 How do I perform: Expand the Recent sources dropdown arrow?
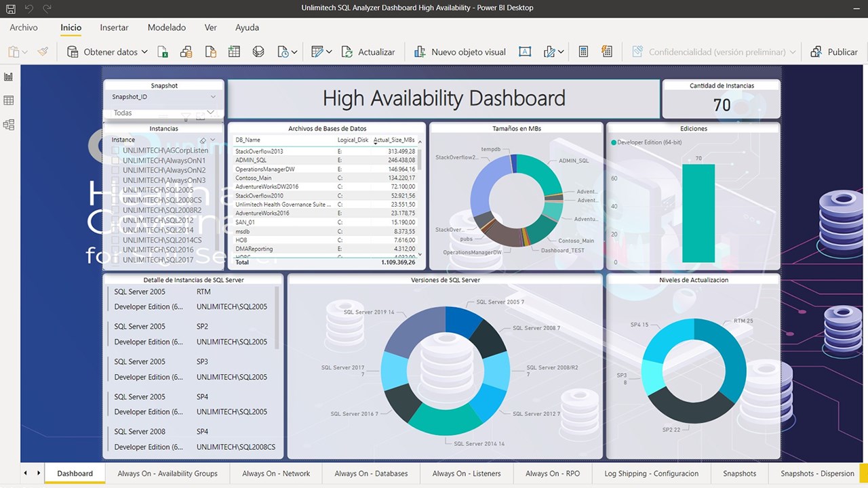(x=294, y=52)
